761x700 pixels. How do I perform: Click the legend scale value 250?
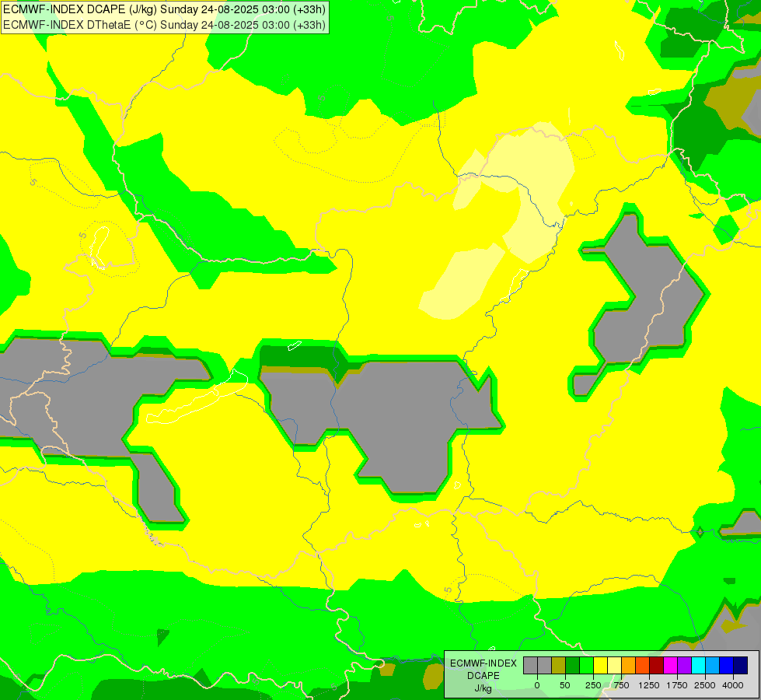pos(593,685)
